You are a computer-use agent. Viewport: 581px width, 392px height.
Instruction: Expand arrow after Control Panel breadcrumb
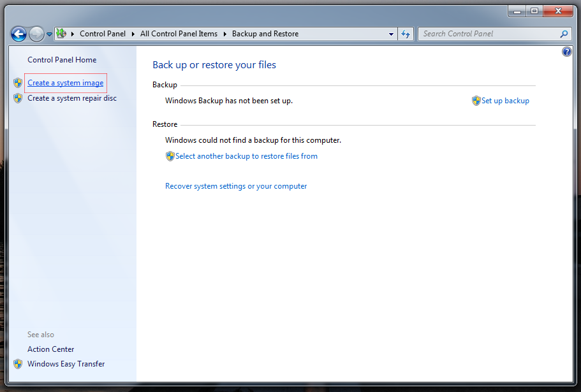(133, 34)
